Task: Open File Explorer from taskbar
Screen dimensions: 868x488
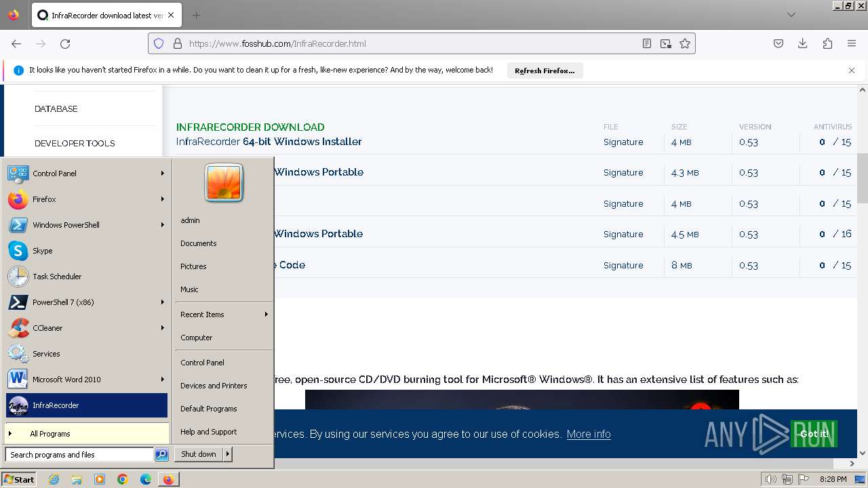Action: tap(77, 479)
